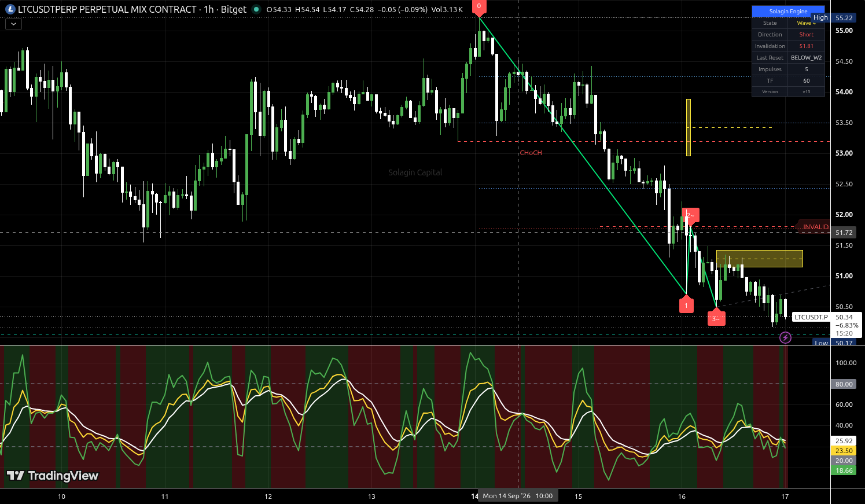Click the v15 version value
Screen dimensions: 865x504
click(806, 91)
